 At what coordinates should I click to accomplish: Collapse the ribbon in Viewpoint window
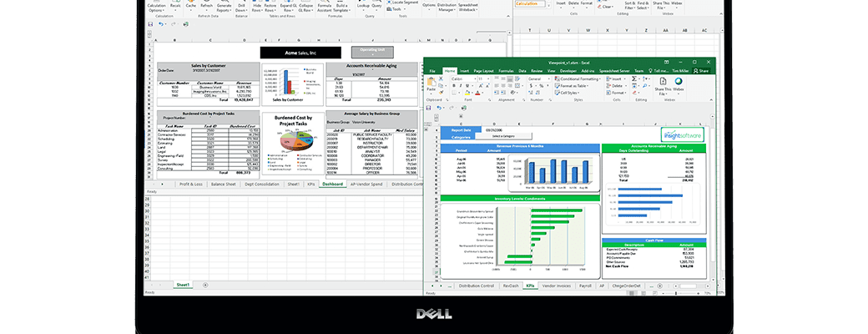pyautogui.click(x=711, y=99)
